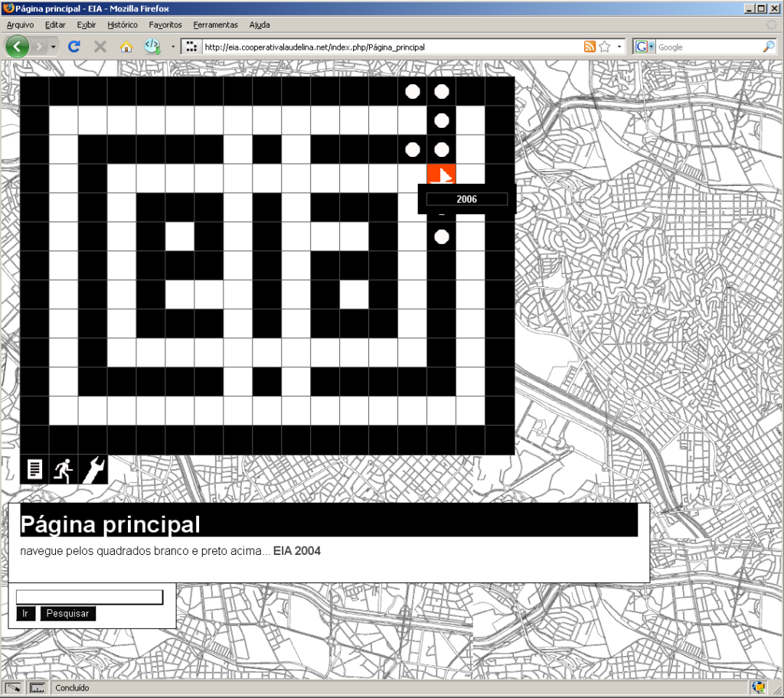Click the wiki search text field

90,597
